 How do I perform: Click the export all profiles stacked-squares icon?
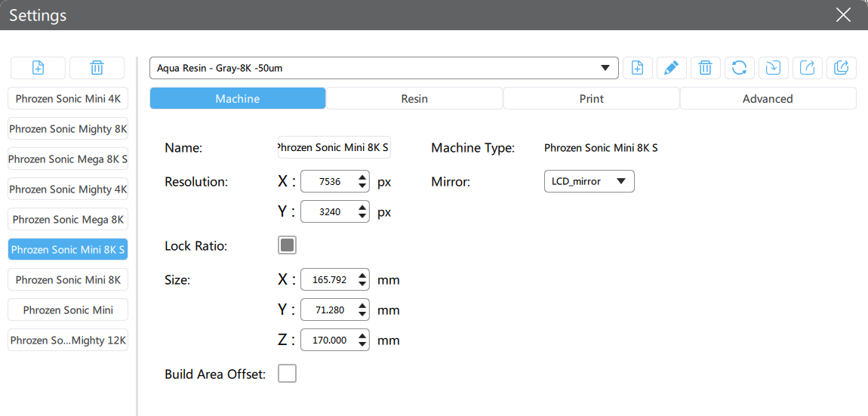coord(841,68)
